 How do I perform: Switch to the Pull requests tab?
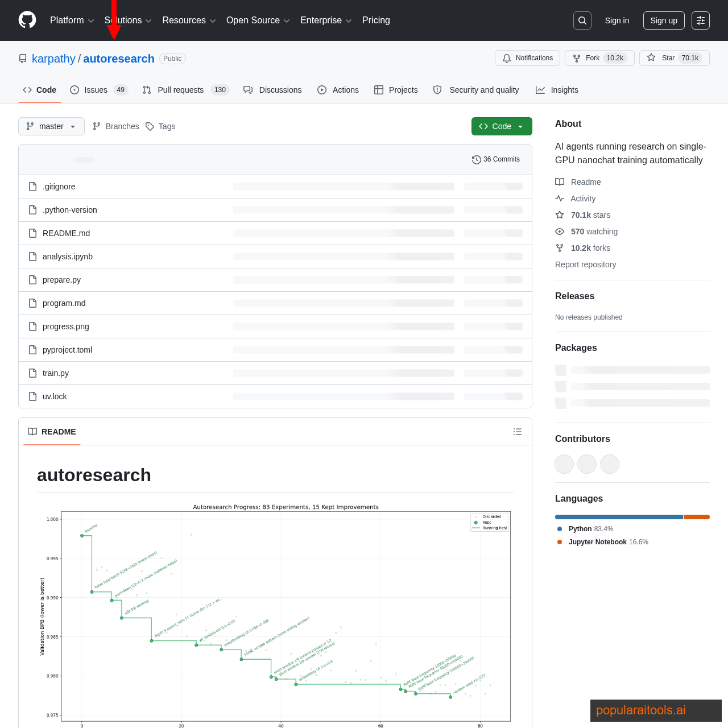180,90
